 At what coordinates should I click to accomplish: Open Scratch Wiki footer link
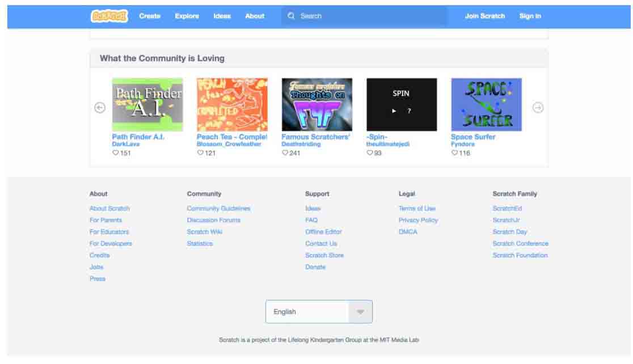coord(205,232)
